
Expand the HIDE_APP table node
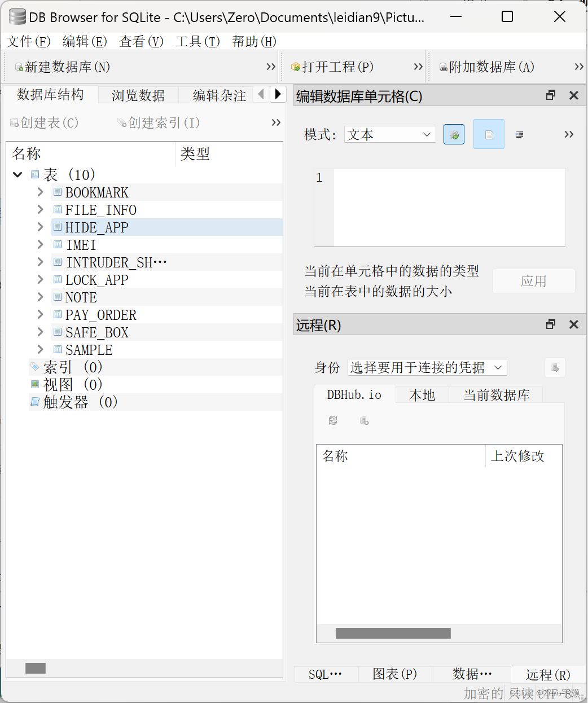coord(40,227)
